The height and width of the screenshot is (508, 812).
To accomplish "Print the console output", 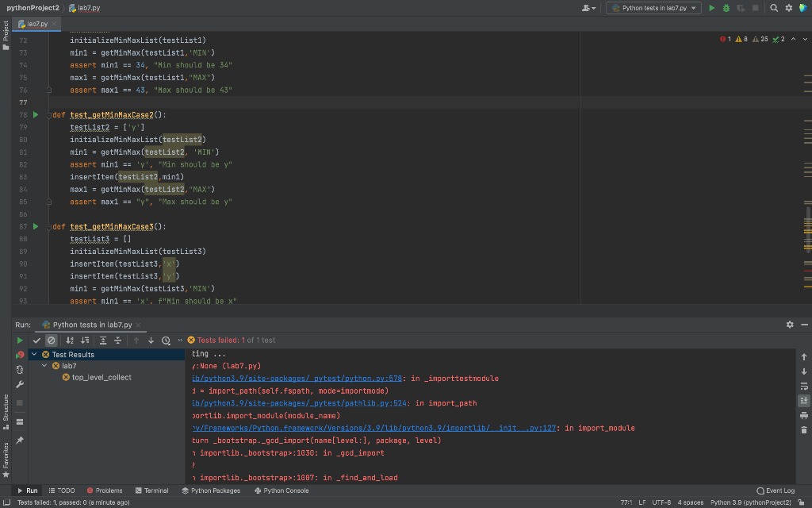I will coord(804,415).
